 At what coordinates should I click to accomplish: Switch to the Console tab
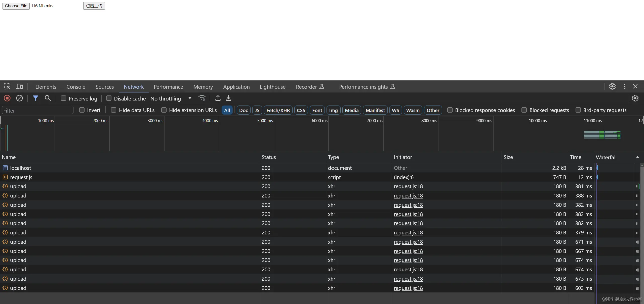point(76,87)
